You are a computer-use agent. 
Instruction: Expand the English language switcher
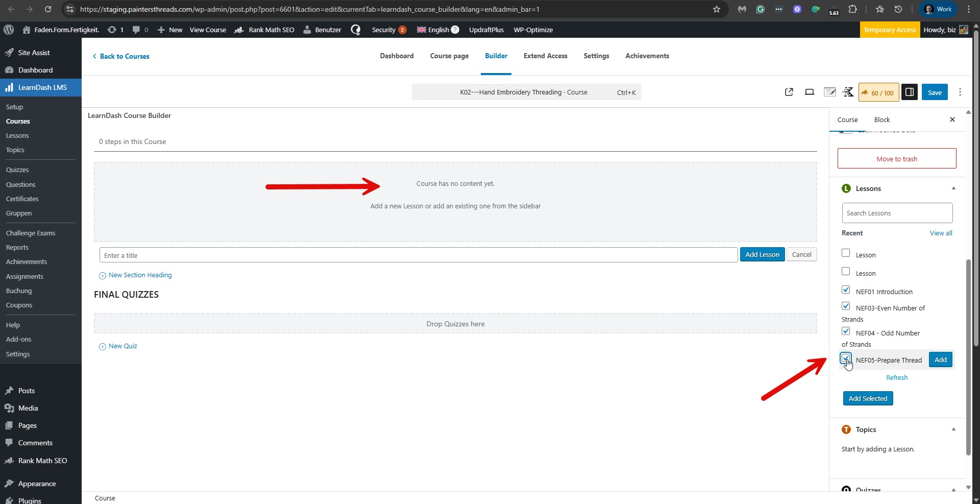(437, 30)
